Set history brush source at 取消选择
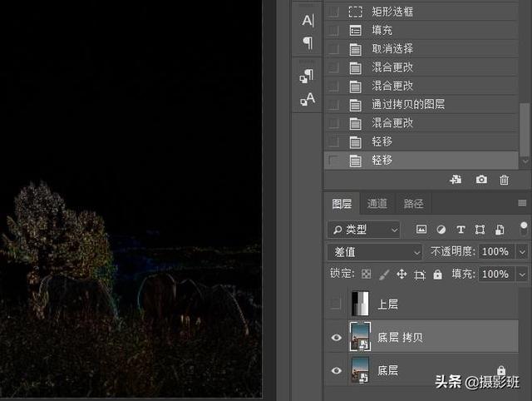Viewport: 532px width, 401px height. (x=334, y=49)
